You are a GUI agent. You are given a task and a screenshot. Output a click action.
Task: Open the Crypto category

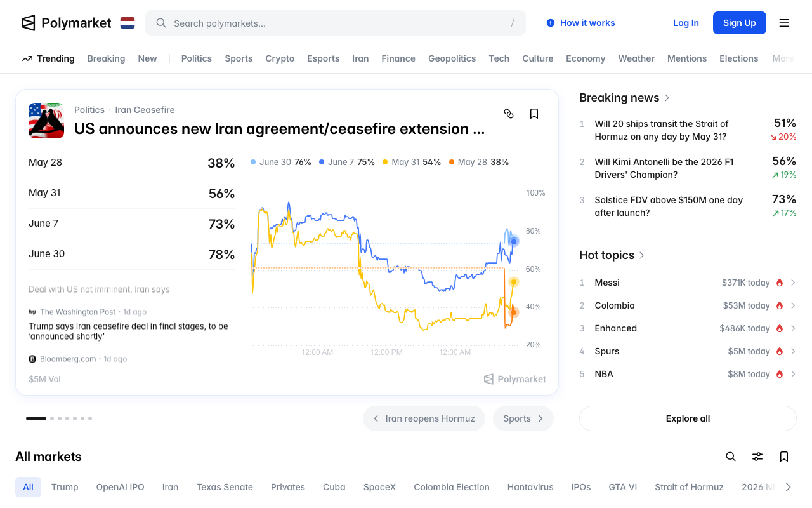click(x=280, y=58)
